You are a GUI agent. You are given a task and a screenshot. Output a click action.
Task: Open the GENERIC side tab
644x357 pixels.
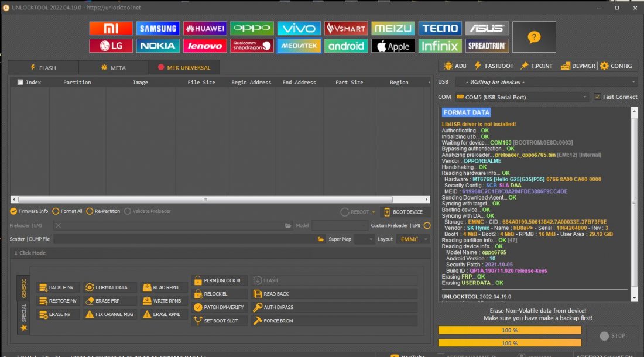[23, 288]
